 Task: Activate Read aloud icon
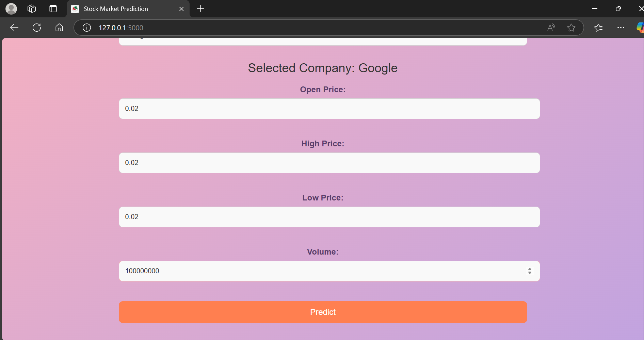pos(551,28)
